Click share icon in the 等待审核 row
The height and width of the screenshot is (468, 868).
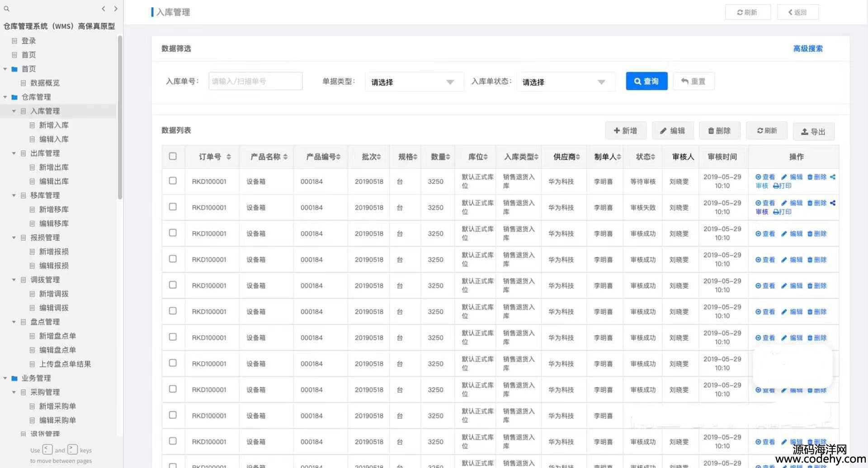(x=833, y=177)
